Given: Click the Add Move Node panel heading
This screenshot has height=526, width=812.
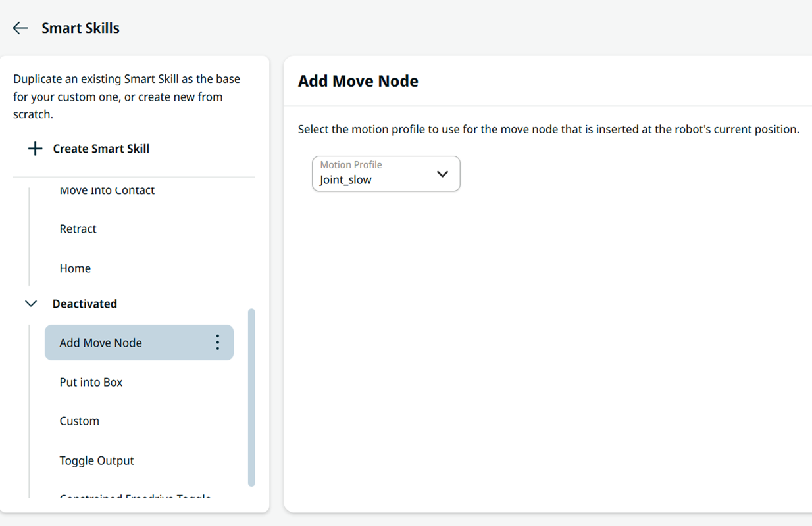Looking at the screenshot, I should [x=358, y=81].
